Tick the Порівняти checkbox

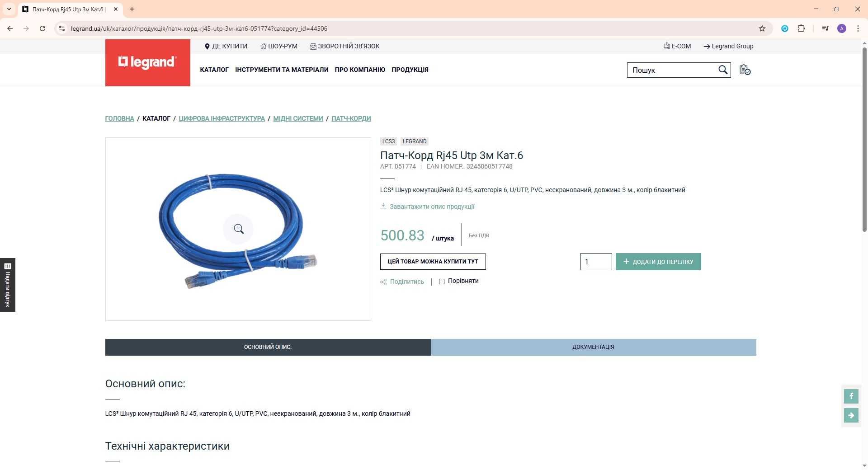click(442, 282)
